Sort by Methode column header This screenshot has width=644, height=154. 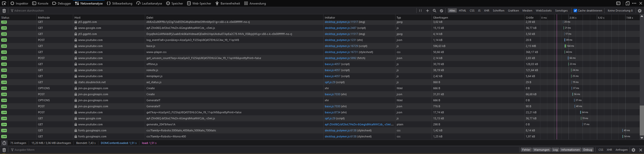pyautogui.click(x=55, y=18)
